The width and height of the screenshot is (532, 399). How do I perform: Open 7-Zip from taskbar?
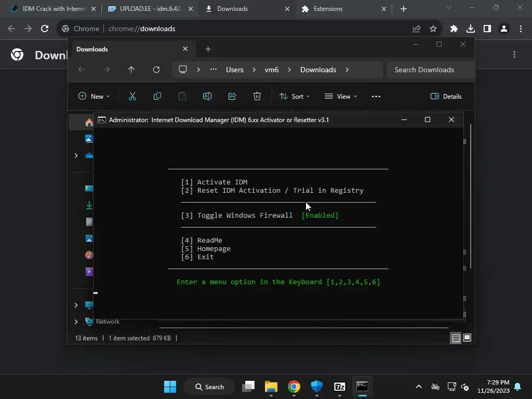pyautogui.click(x=340, y=387)
